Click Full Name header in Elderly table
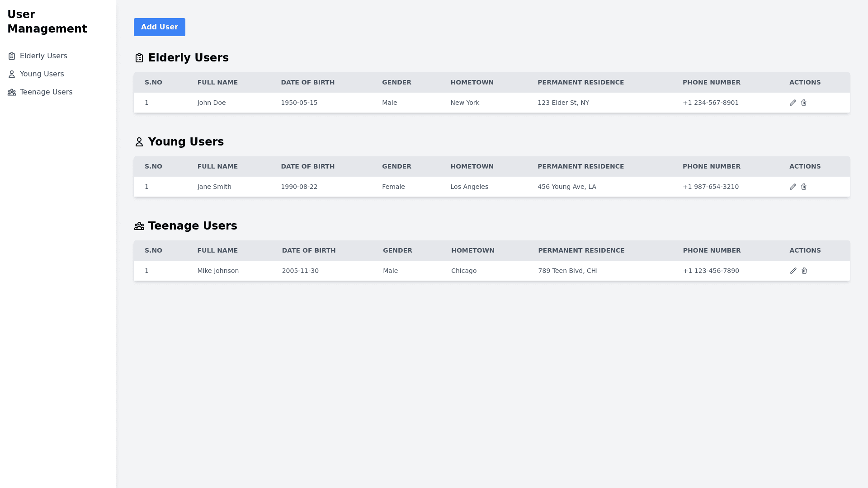This screenshot has width=868, height=488. tap(217, 82)
